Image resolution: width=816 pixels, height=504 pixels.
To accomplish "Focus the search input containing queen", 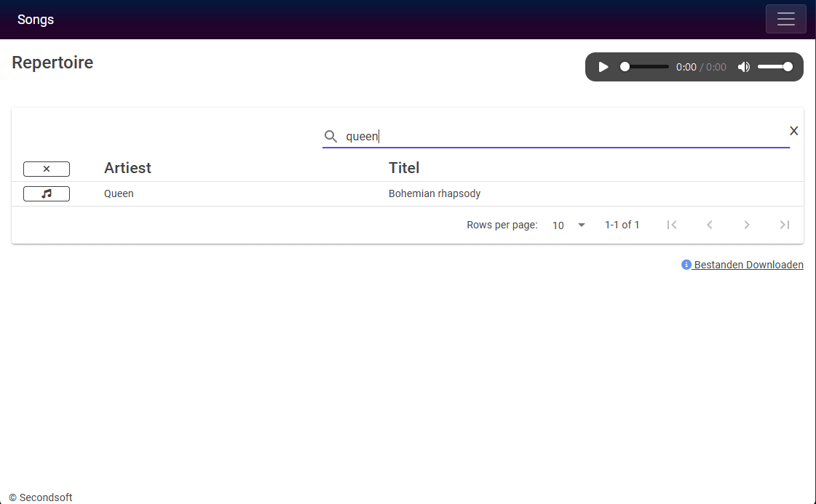I will [565, 136].
